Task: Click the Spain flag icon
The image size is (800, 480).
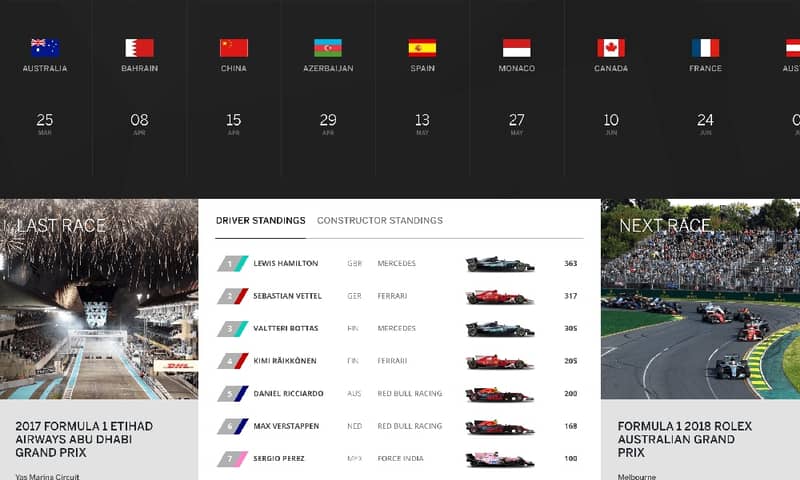Action: tap(422, 48)
